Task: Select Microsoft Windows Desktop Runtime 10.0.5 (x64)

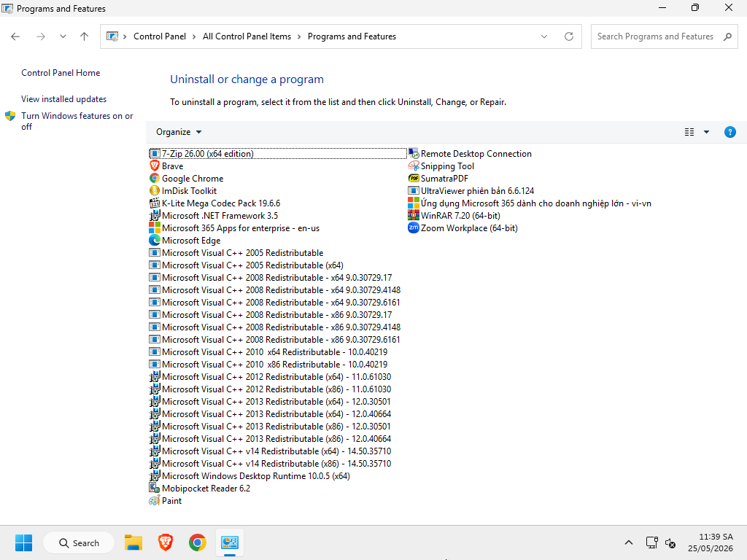Action: (249, 475)
